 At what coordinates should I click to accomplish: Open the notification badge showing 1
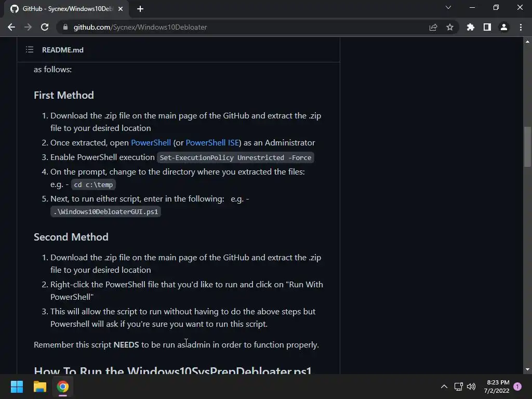[517, 387]
